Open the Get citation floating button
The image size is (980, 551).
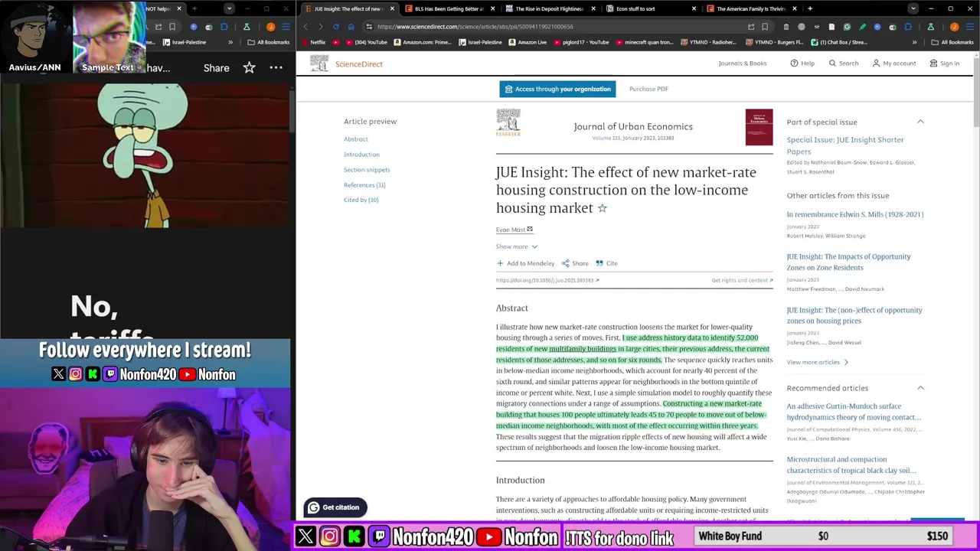[335, 507]
